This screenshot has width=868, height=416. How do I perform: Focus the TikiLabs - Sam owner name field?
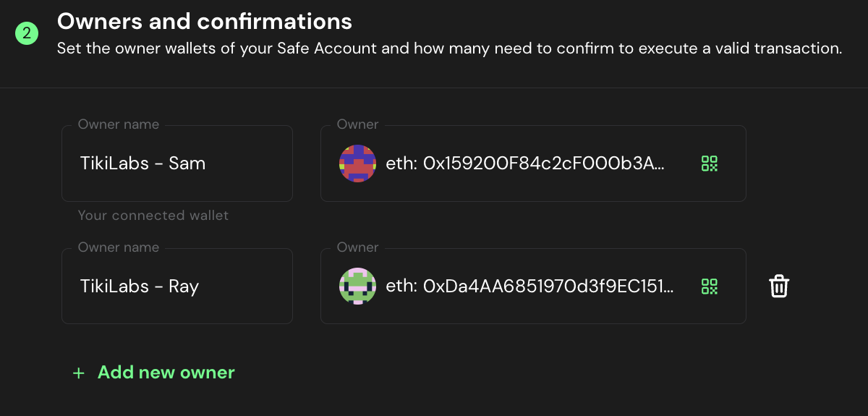coord(176,164)
